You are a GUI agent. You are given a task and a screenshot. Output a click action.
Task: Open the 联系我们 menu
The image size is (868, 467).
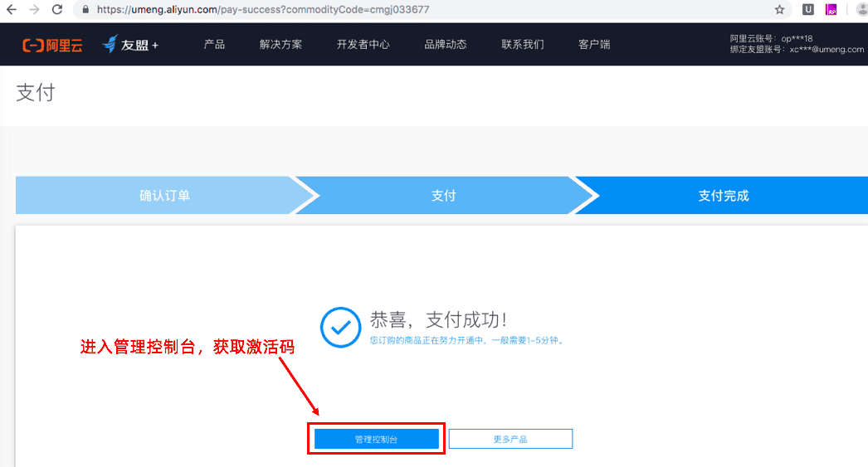point(523,44)
